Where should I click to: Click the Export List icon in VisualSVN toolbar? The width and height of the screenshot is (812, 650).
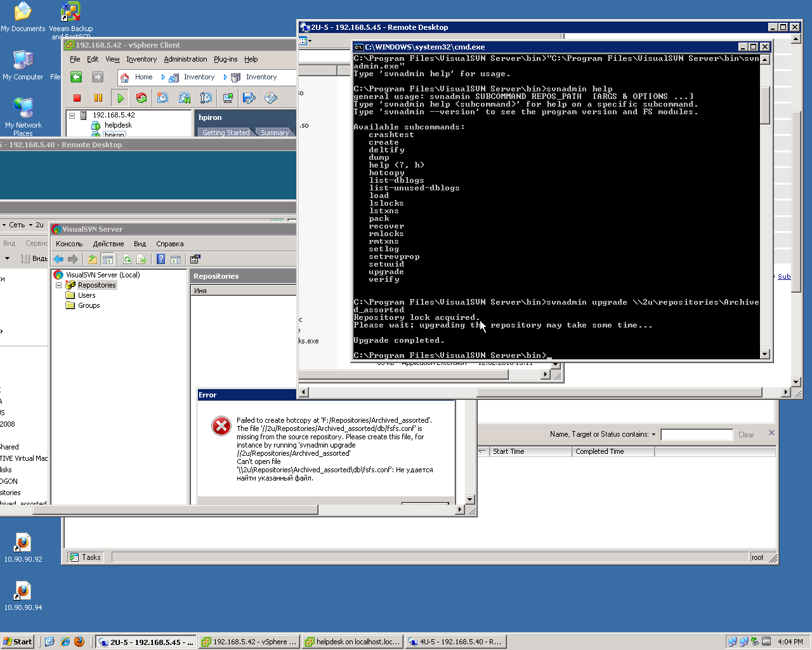click(141, 259)
